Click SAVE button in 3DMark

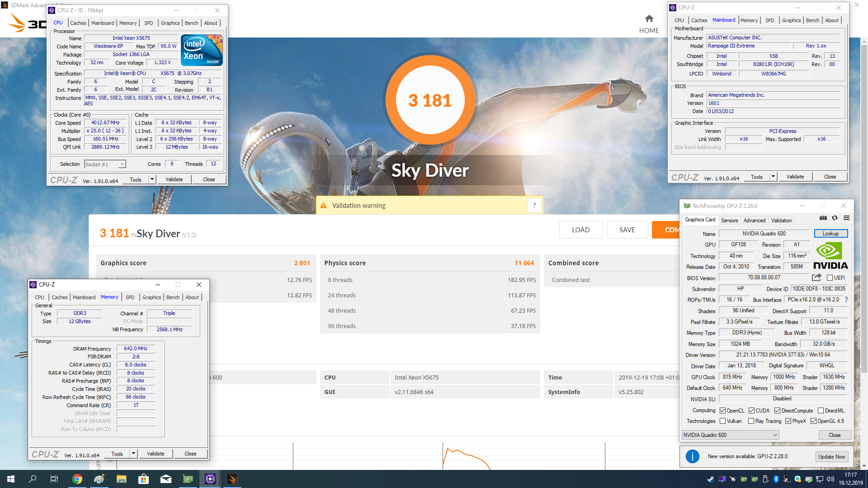[627, 230]
